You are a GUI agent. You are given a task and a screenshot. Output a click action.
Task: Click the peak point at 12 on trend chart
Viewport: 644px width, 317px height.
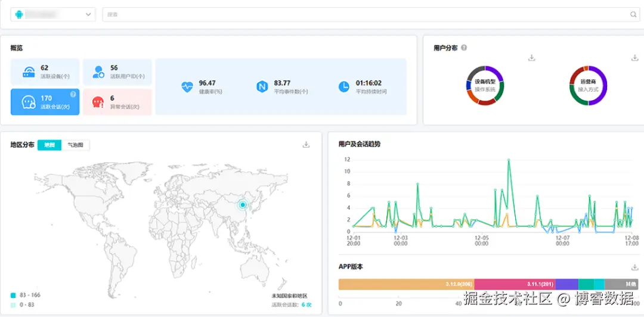(509, 160)
